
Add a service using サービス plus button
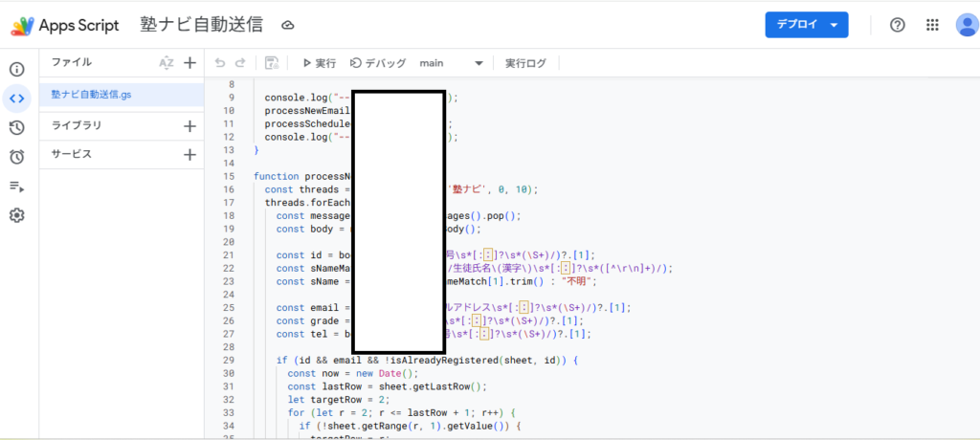coord(189,154)
